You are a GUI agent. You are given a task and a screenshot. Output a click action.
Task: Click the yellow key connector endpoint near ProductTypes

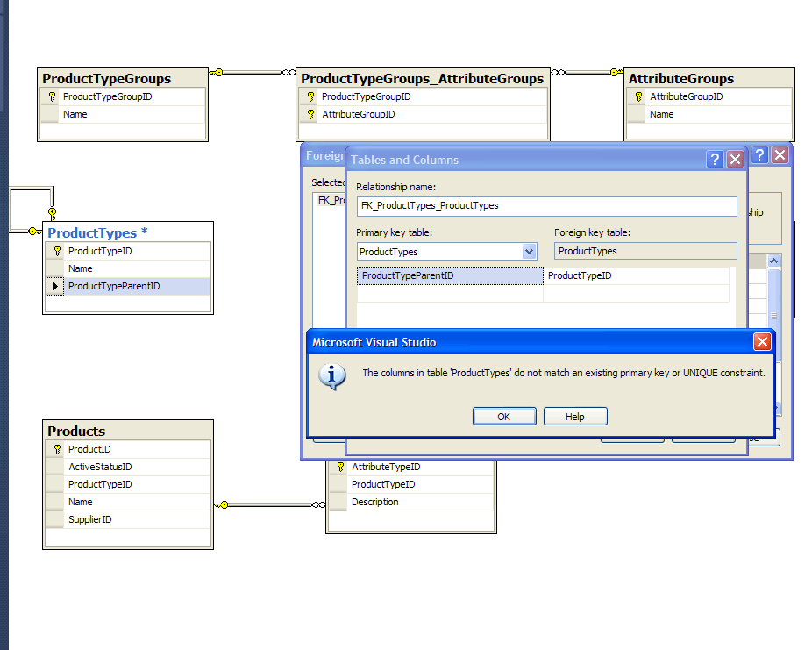pos(52,211)
